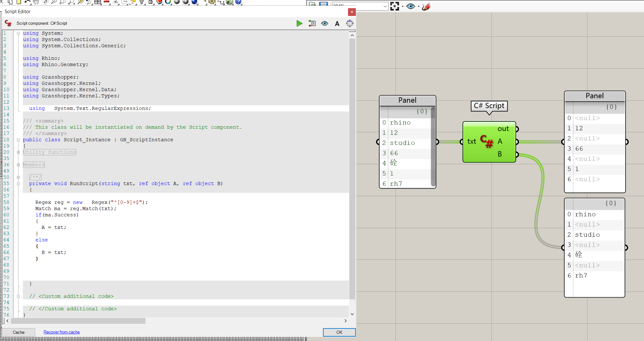Click the 'B' output on C# component
The width and height of the screenshot is (644, 341).
500,154
